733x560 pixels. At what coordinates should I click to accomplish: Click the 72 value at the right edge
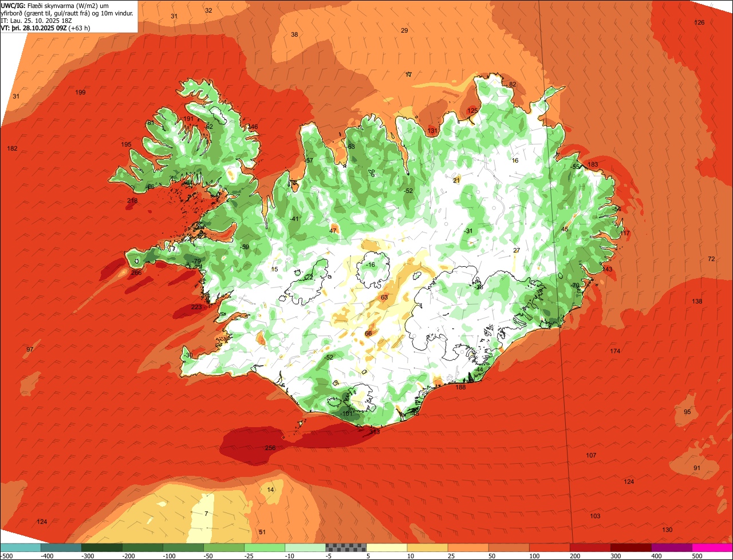pos(711,259)
